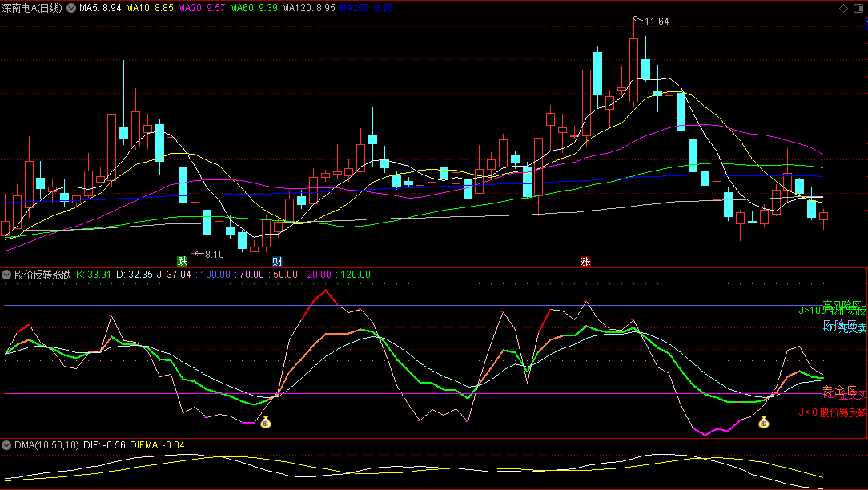The width and height of the screenshot is (868, 490).
Task: Click the 50.00 level value
Action: coord(285,275)
